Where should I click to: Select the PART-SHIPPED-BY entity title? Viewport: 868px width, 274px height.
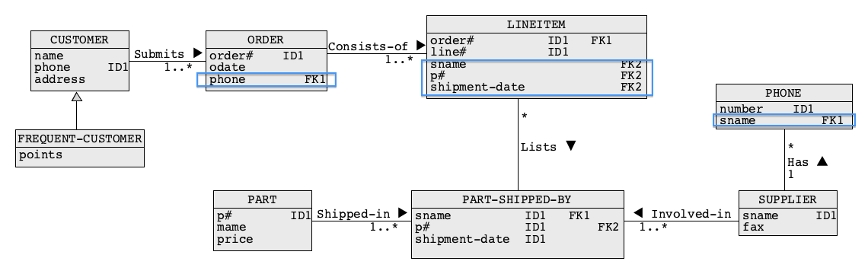(x=518, y=199)
